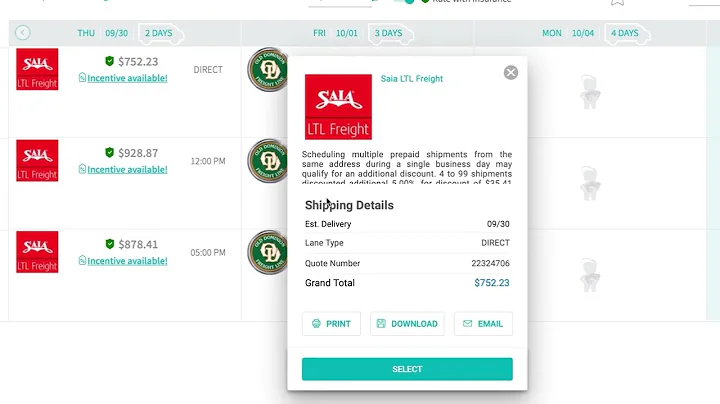Viewport: 720px width, 404px height.
Task: Click Saia logo on the $752.23 quote
Action: tap(37, 69)
